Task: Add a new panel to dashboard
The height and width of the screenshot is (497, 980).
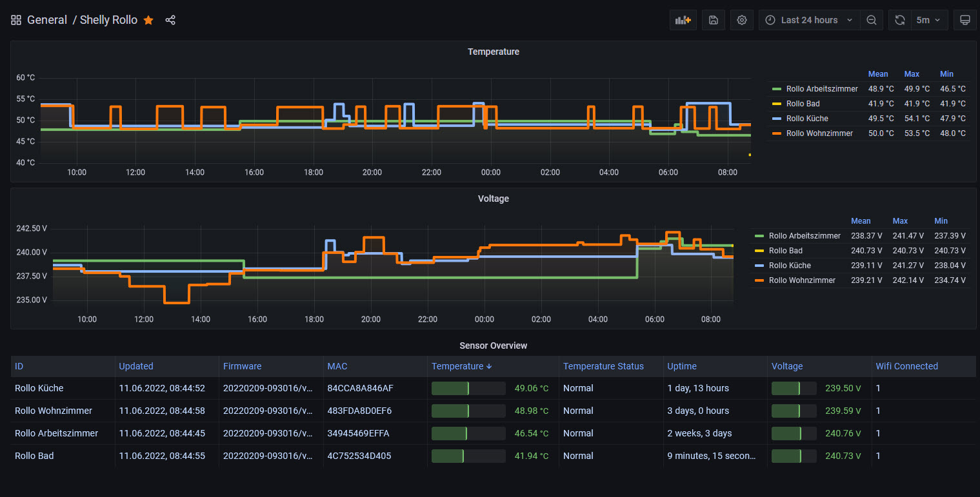Action: pos(683,20)
